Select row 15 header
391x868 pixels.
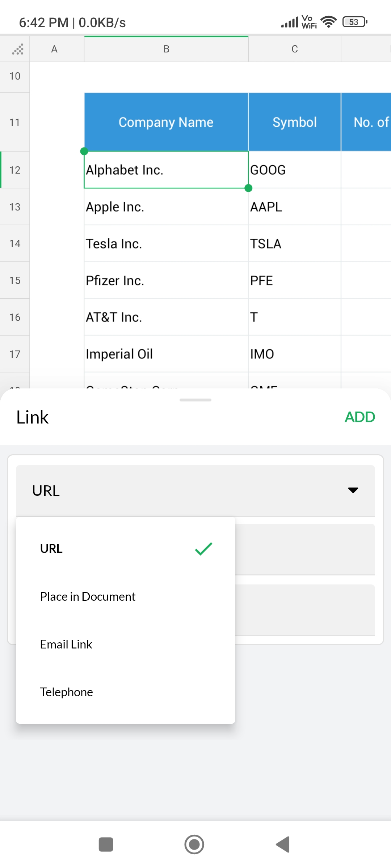15,280
